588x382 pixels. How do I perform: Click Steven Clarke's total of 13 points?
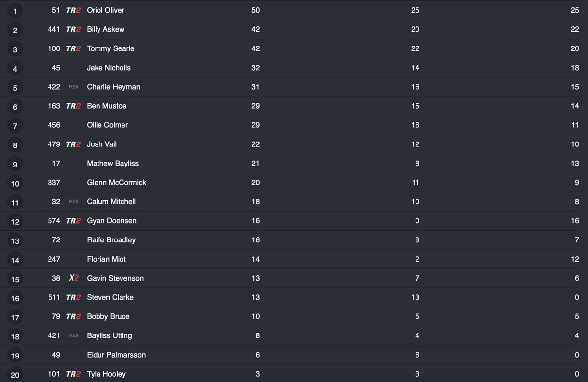point(255,297)
